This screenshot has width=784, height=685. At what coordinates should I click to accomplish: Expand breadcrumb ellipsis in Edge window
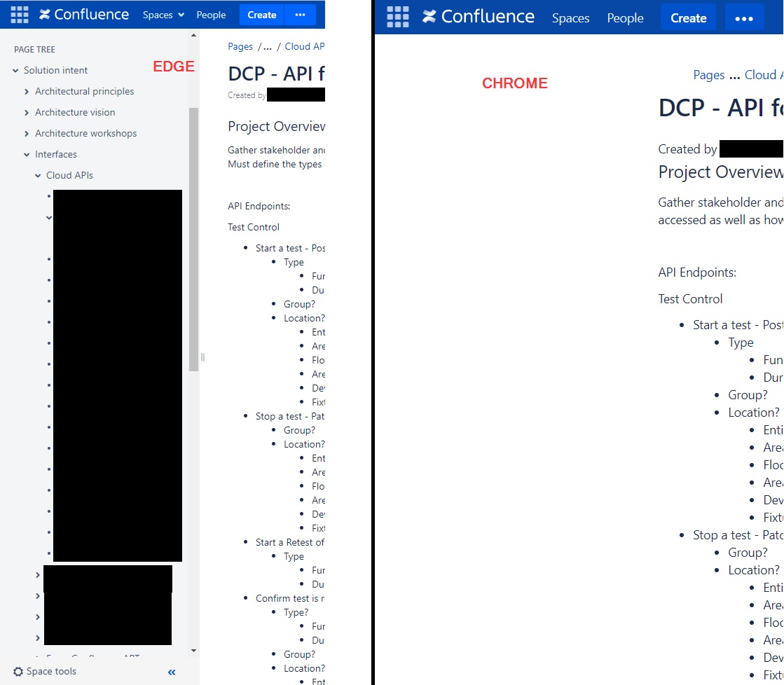268,48
